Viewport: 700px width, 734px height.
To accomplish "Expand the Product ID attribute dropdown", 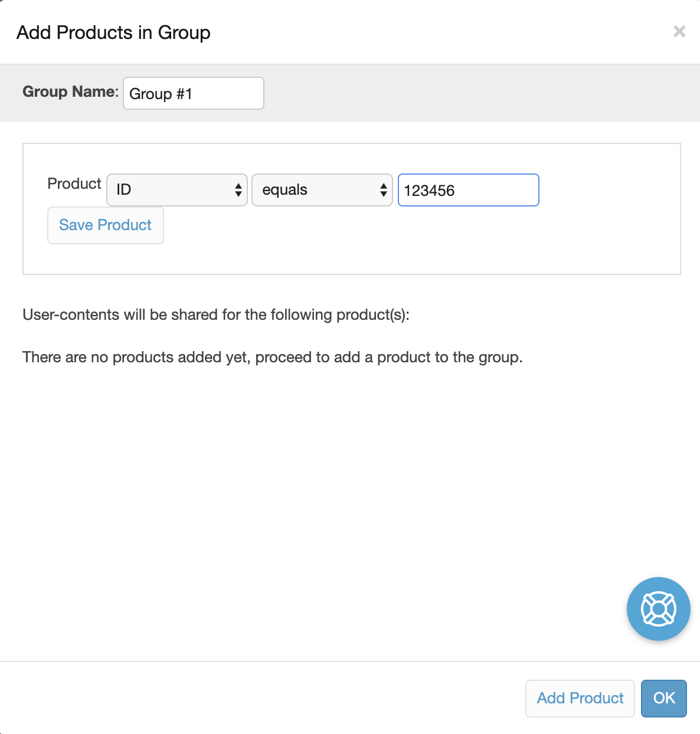I will (x=176, y=190).
